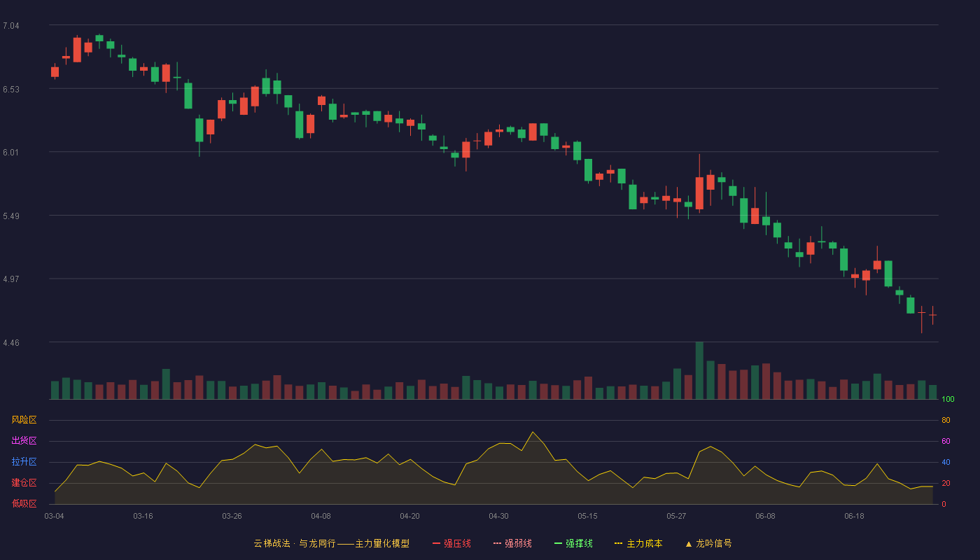Screen dimensions: 980x560
Task: Toggle the 强弱线 legend item
Action: click(x=512, y=543)
